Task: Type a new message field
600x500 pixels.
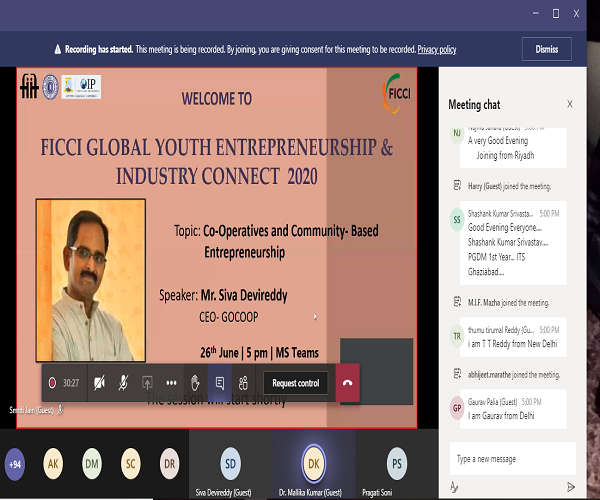Action: click(x=513, y=458)
